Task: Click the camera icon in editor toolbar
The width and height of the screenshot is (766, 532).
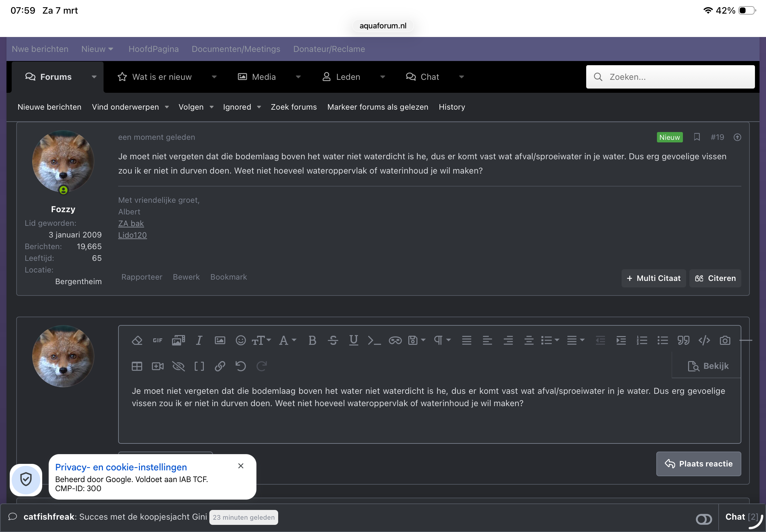Action: pyautogui.click(x=725, y=340)
